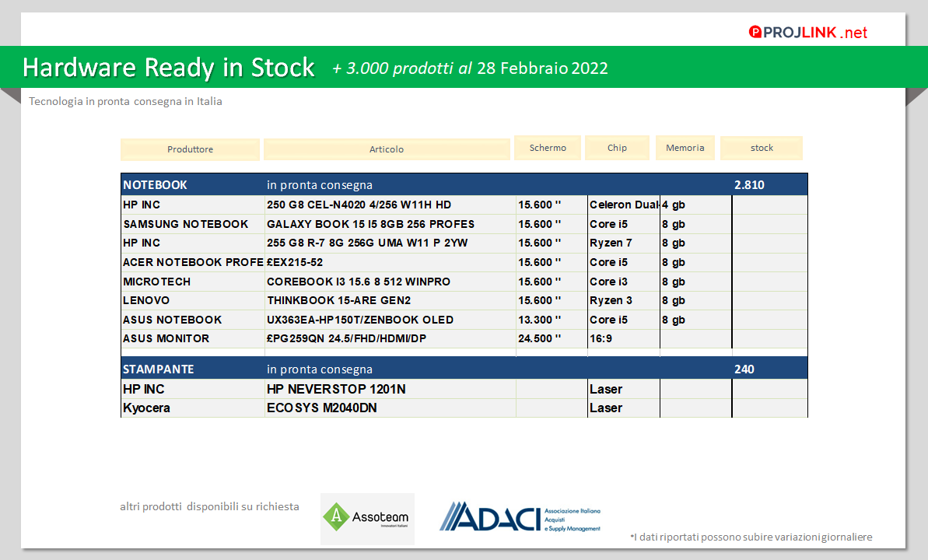The height and width of the screenshot is (560, 928).
Task: Click 'in pronta consegna' in STAMPANTE row
Action: [320, 369]
